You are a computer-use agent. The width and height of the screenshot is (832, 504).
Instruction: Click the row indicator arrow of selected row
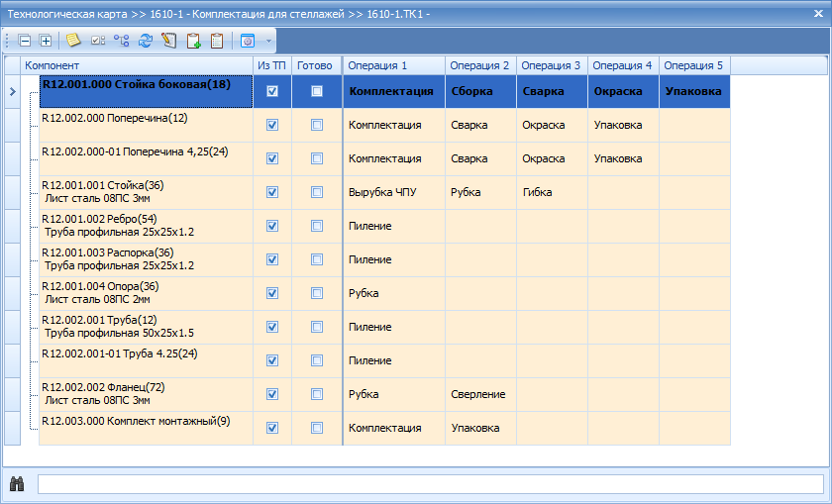tap(13, 92)
